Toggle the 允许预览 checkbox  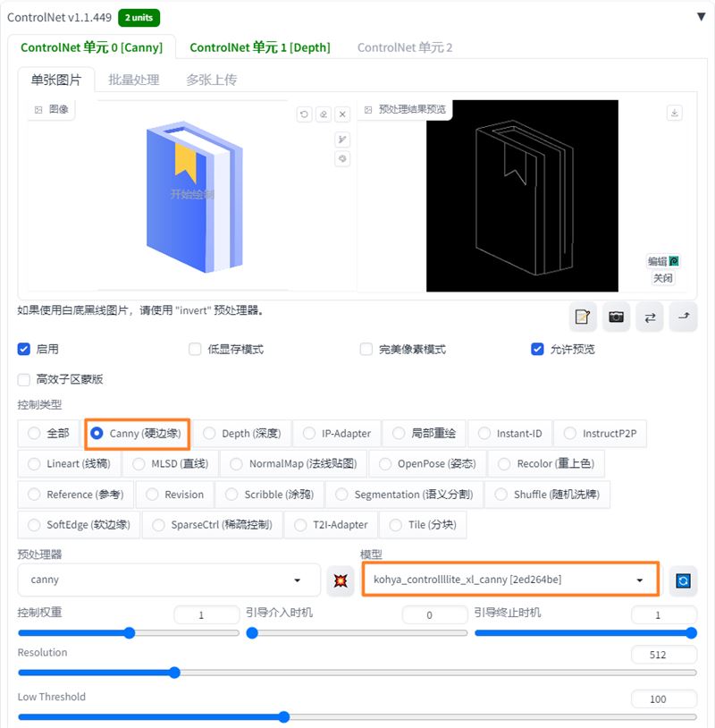pyautogui.click(x=537, y=349)
